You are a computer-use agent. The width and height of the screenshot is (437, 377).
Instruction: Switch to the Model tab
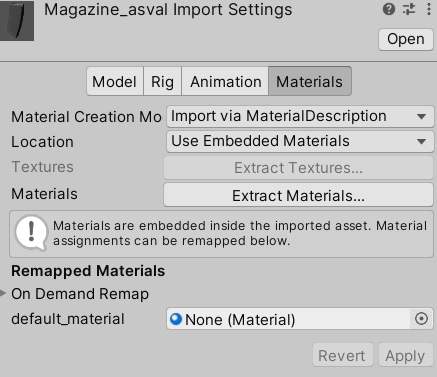(115, 81)
